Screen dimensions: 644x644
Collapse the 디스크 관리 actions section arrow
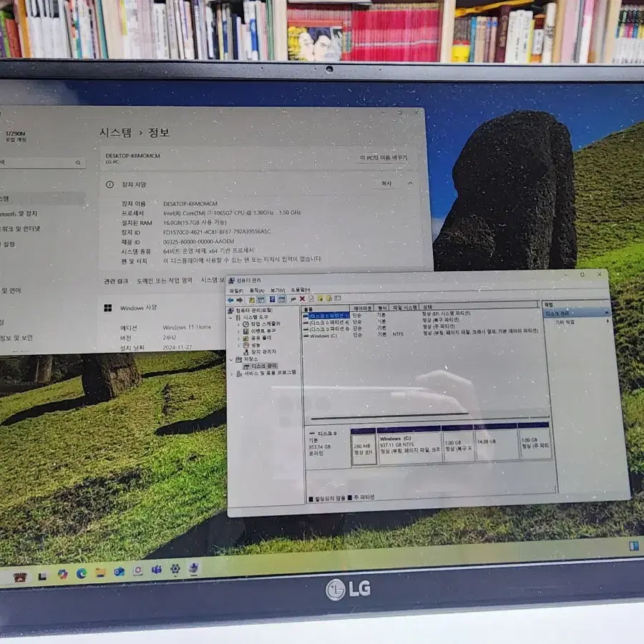click(607, 313)
